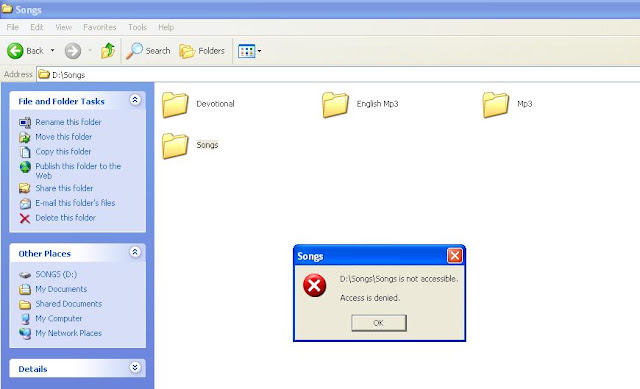Image resolution: width=640 pixels, height=389 pixels.
Task: Open SONGS (D:) drive link
Action: pyautogui.click(x=56, y=274)
